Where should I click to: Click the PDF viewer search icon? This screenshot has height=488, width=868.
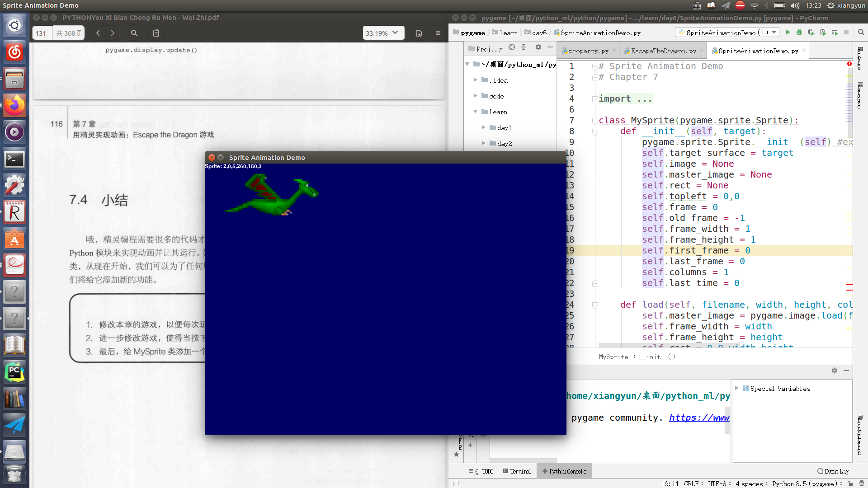point(134,33)
